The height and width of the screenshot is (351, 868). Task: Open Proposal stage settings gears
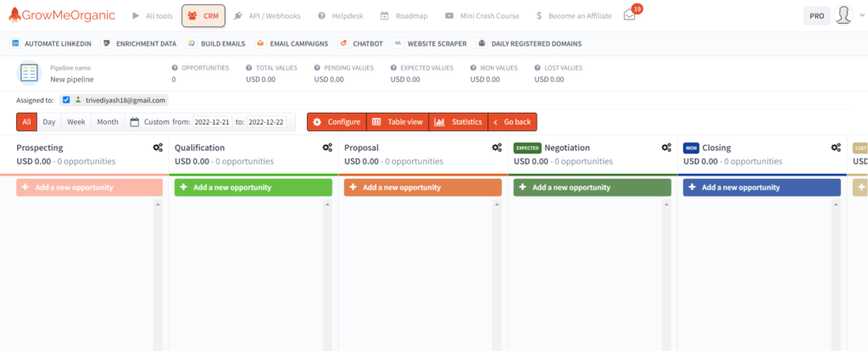pyautogui.click(x=497, y=148)
